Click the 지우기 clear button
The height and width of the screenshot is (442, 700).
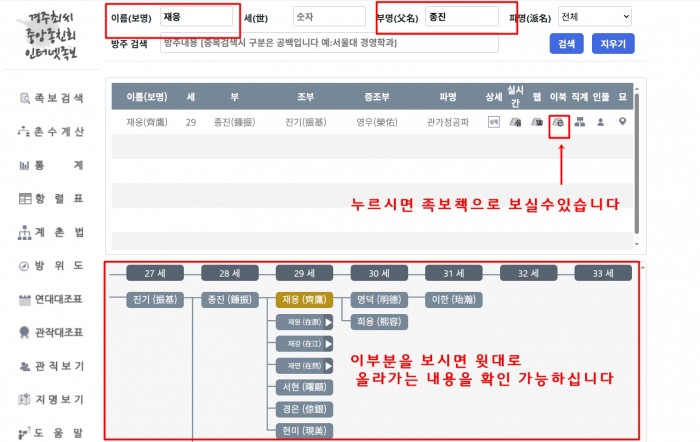[611, 44]
